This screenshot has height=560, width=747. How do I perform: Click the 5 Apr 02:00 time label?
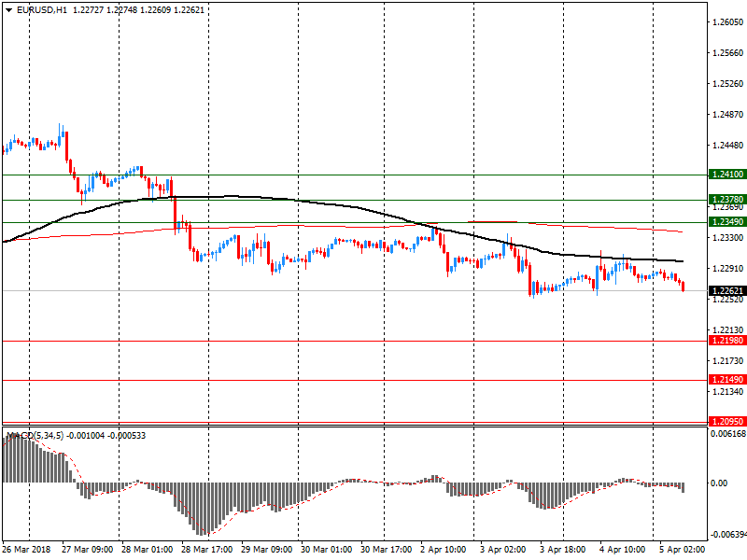(x=683, y=550)
